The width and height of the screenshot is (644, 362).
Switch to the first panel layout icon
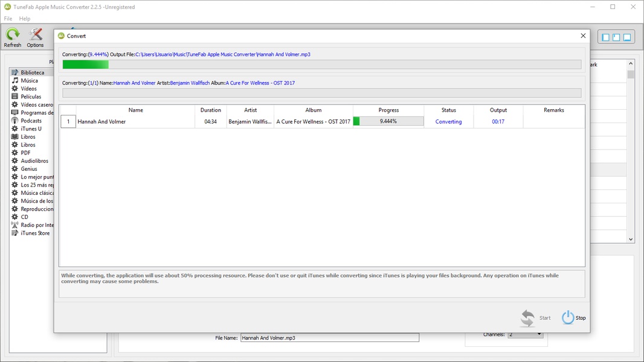point(605,37)
